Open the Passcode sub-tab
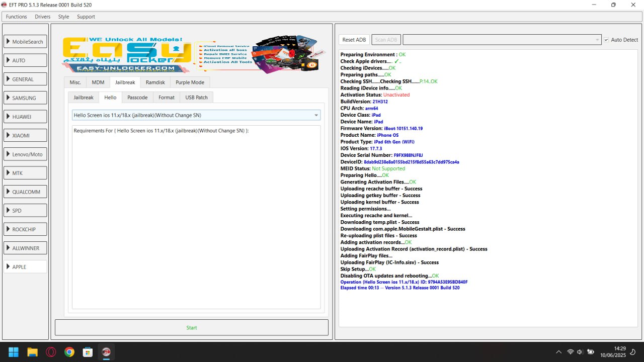The width and height of the screenshot is (644, 362). (137, 98)
